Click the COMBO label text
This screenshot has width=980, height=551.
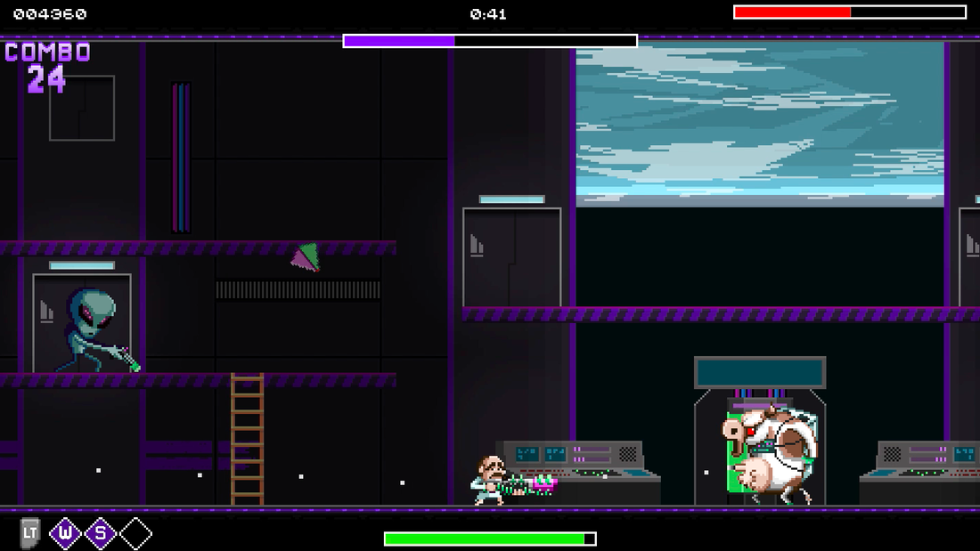pyautogui.click(x=47, y=53)
